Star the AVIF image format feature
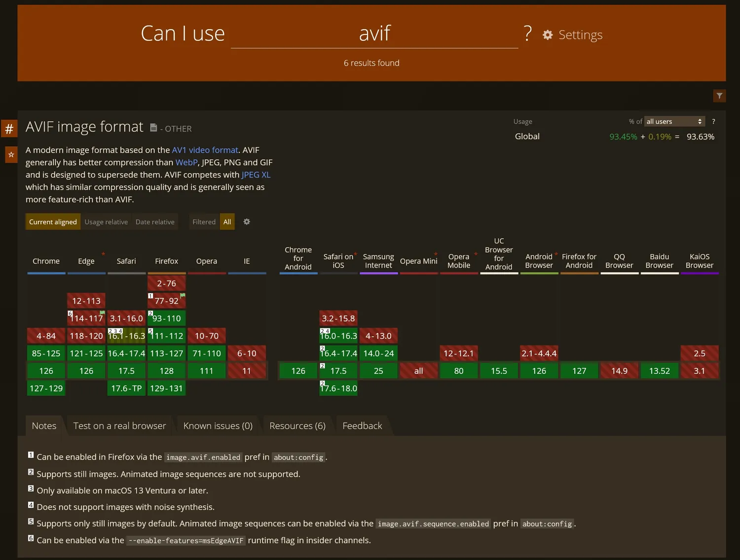This screenshot has height=560, width=740. pyautogui.click(x=11, y=155)
